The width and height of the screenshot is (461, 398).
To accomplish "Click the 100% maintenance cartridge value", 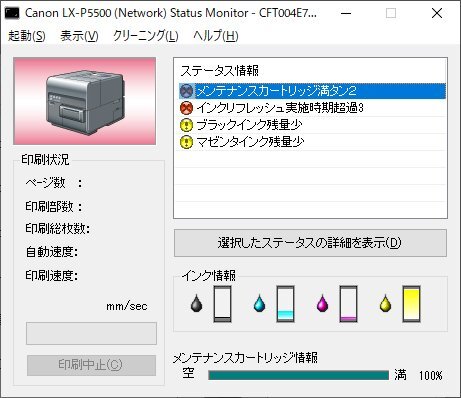I will click(431, 376).
